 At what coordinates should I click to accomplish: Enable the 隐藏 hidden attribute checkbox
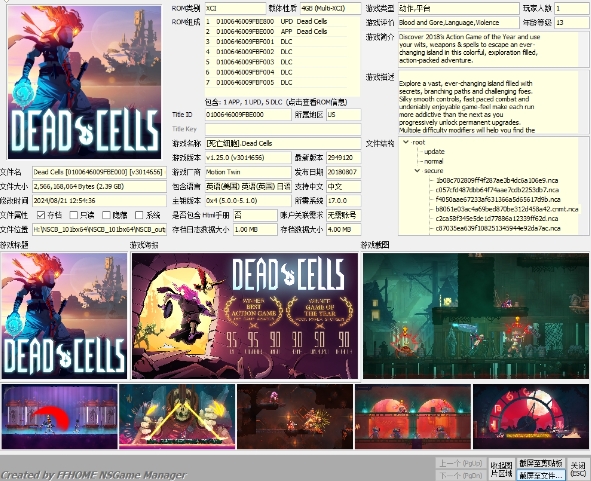pos(106,215)
